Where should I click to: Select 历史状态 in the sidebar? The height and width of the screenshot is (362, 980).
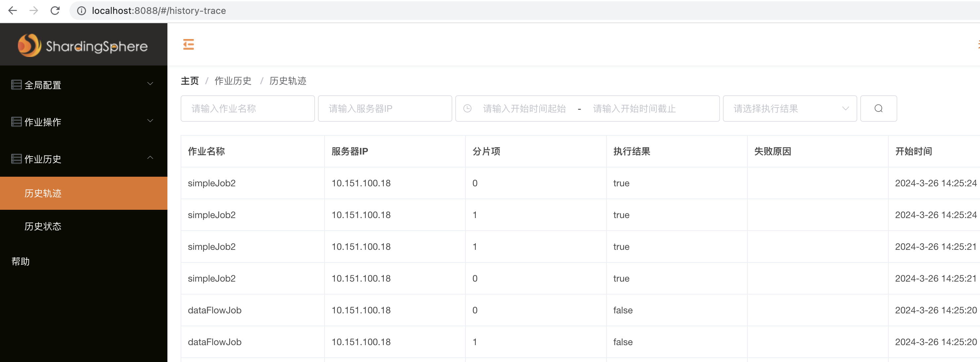click(43, 226)
